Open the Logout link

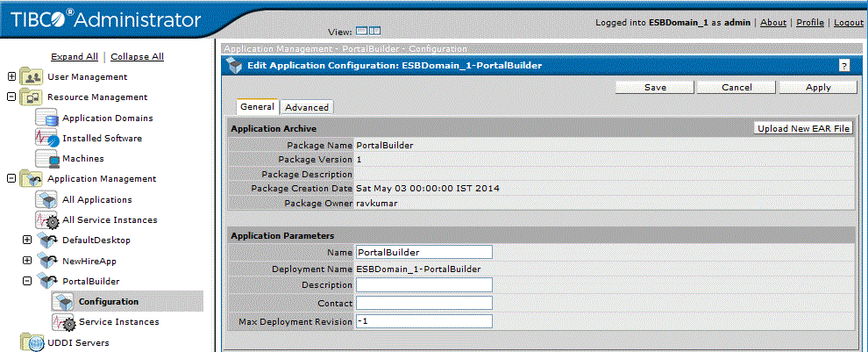[x=848, y=23]
